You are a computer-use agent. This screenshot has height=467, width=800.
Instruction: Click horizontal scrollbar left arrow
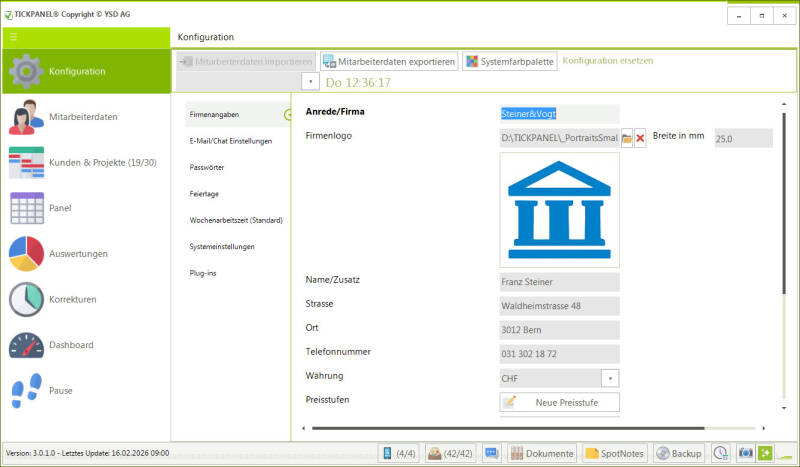[x=304, y=428]
